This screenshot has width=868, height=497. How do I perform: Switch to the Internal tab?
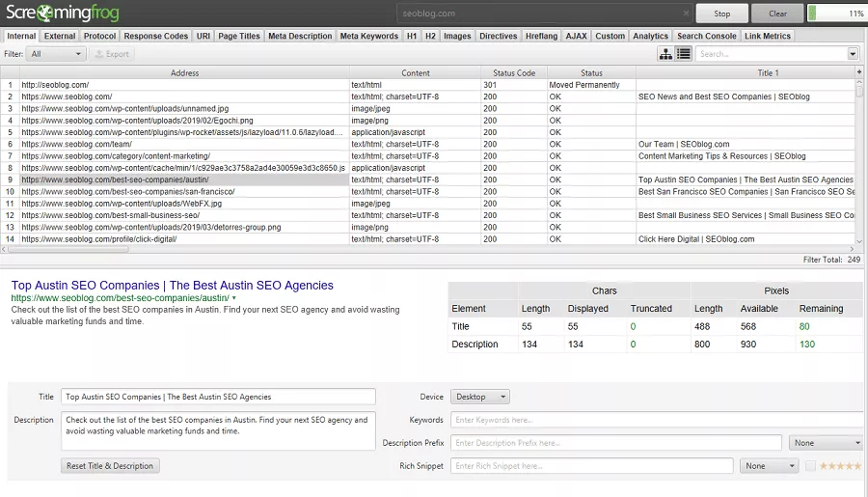pos(21,36)
